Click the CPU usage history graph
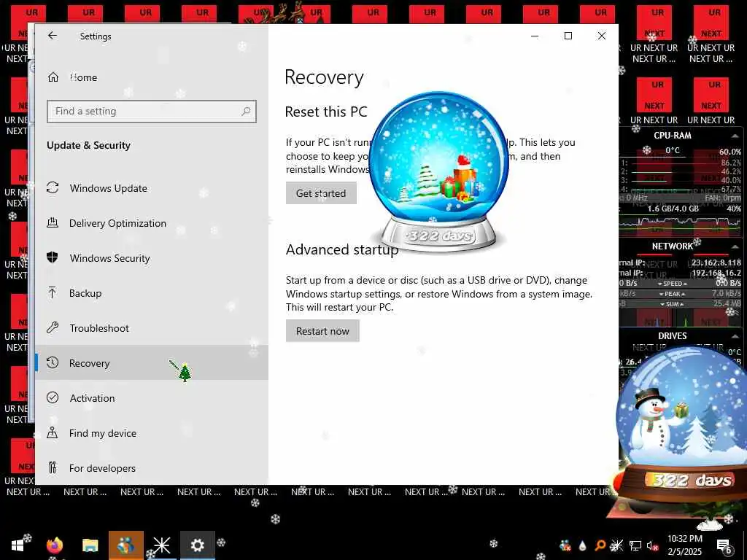The width and height of the screenshot is (747, 560). (x=681, y=224)
